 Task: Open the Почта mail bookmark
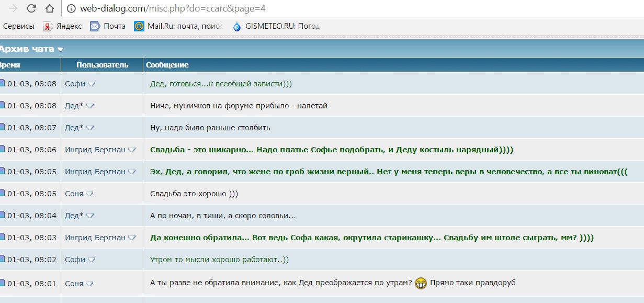point(108,26)
